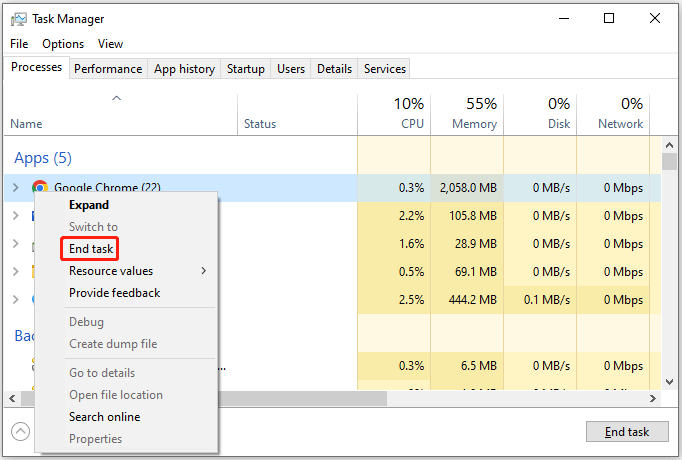682x460 pixels.
Task: Click the vertical scrollbar up arrow
Action: (669, 141)
